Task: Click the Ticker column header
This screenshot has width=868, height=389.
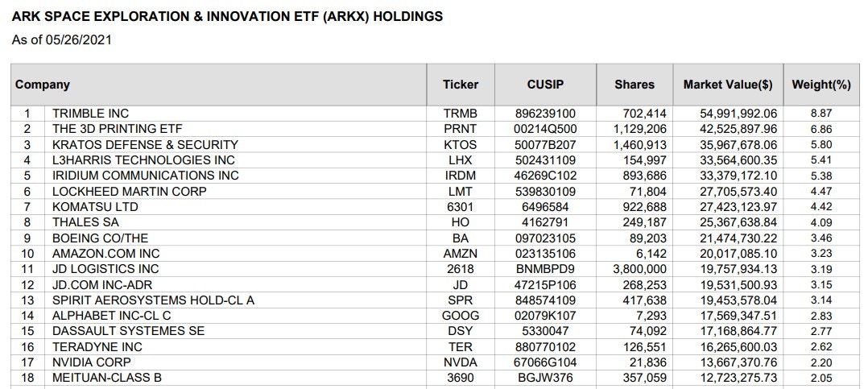Action: (461, 85)
